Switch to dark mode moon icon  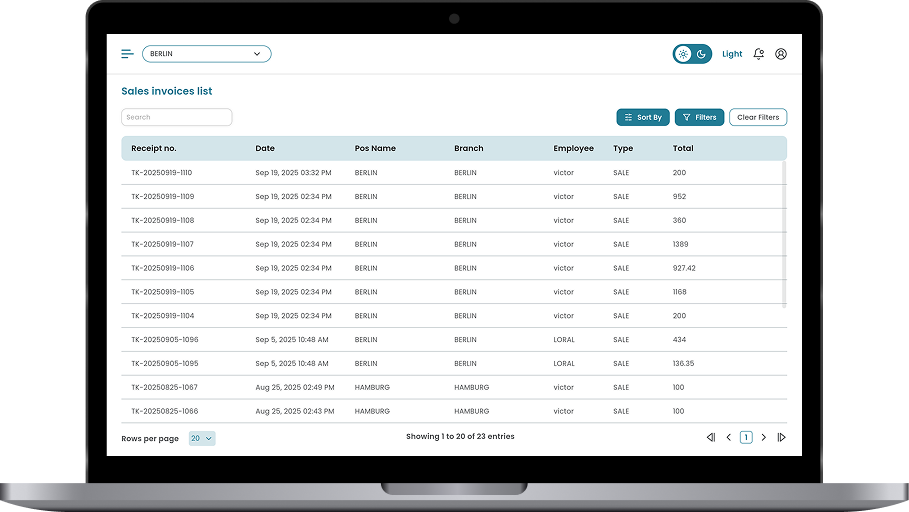[702, 54]
